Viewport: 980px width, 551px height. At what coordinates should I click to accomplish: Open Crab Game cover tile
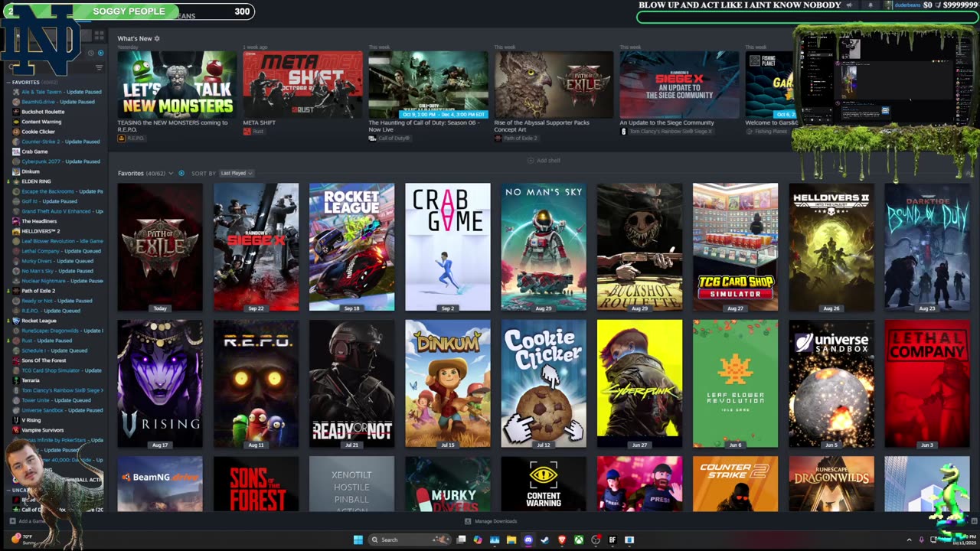pos(448,247)
